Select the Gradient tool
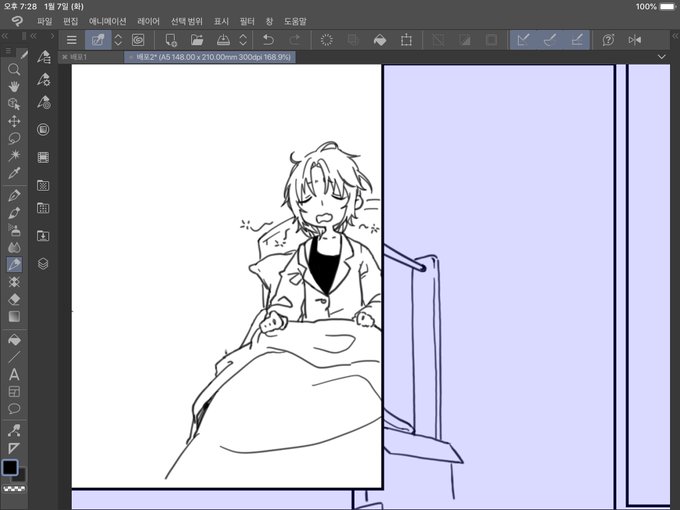This screenshot has width=680, height=510. pos(14,317)
